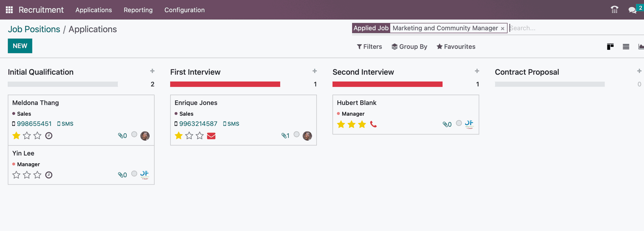Set second star priority on Enrique Jones
The image size is (644, 231).
pos(189,136)
